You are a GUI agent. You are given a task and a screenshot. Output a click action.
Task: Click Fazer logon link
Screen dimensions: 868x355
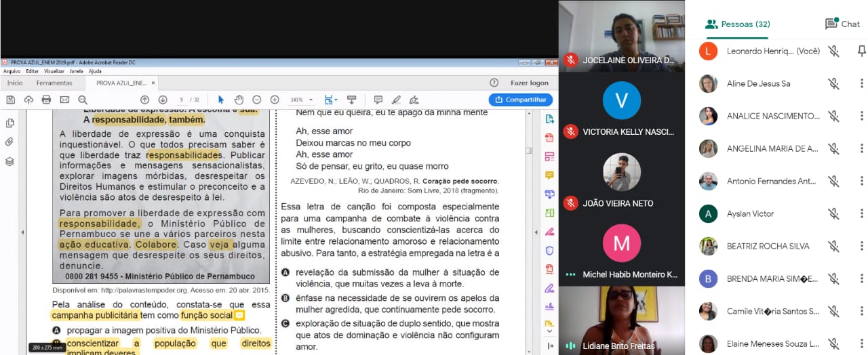pyautogui.click(x=529, y=83)
